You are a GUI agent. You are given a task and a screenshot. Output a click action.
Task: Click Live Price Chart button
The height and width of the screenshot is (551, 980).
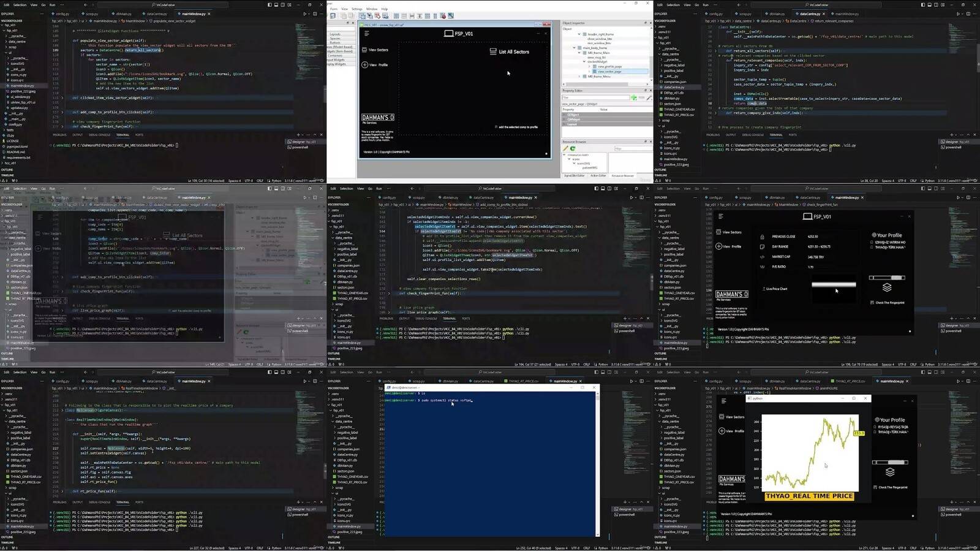click(x=774, y=289)
